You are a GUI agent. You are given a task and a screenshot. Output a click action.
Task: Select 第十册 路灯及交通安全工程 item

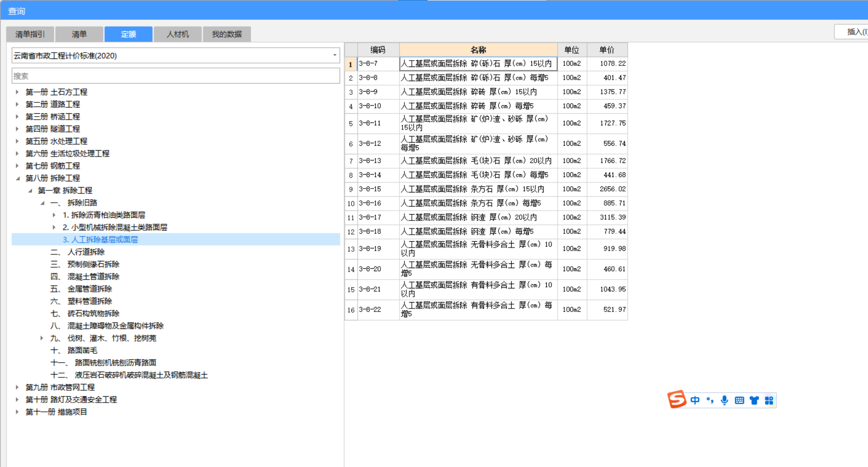(71, 400)
